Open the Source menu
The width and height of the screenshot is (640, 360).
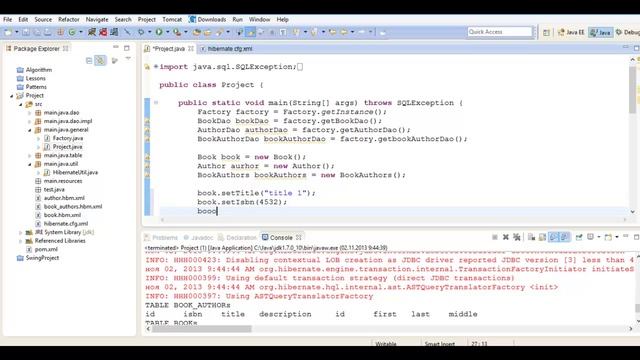click(x=43, y=19)
